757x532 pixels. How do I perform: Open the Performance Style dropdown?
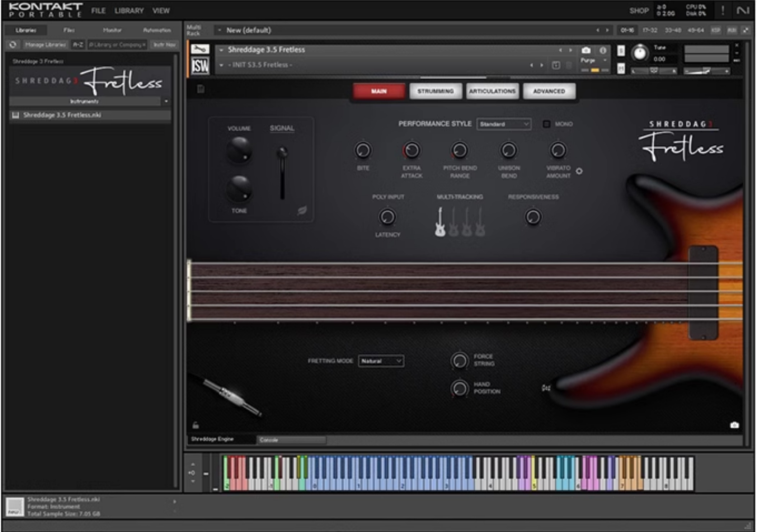(x=504, y=124)
